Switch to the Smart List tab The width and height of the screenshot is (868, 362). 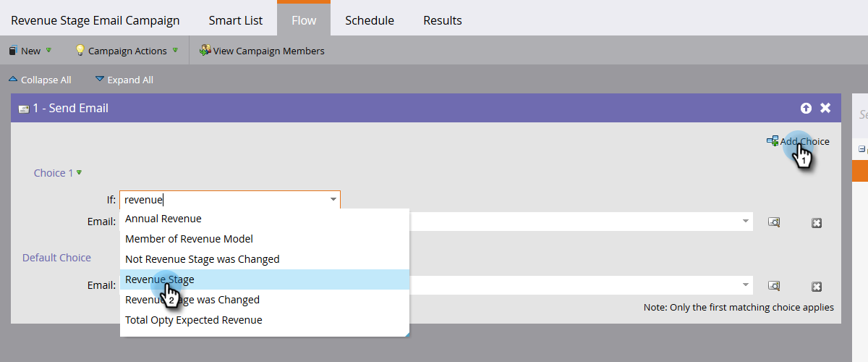point(235,20)
